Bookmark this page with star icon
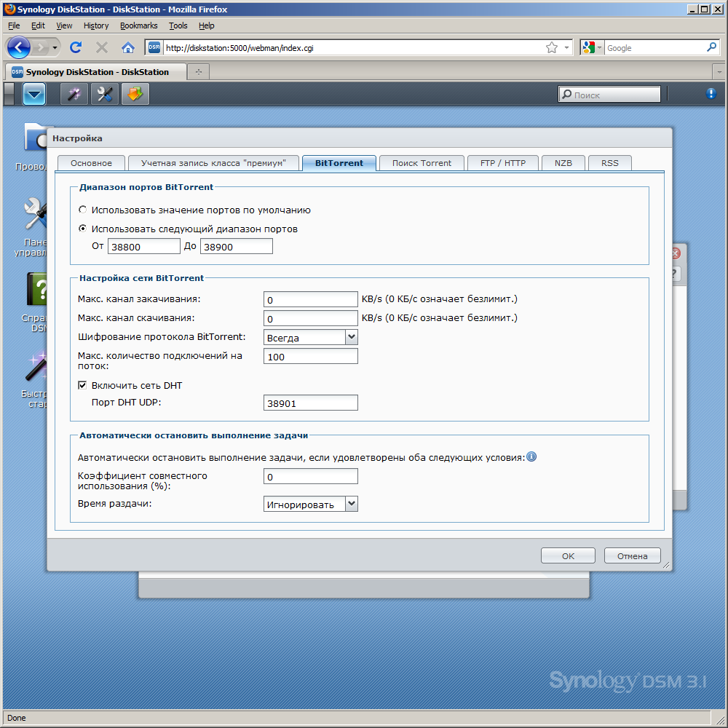728x728 pixels. (552, 47)
